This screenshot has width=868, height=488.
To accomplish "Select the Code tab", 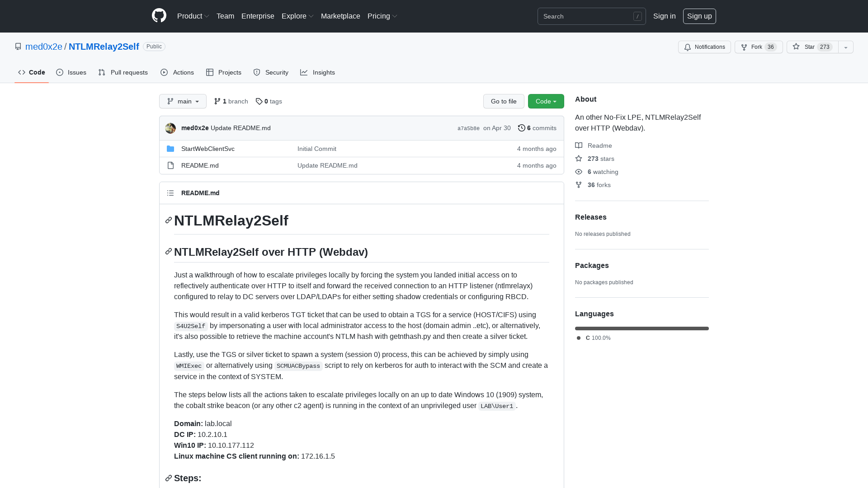I will pos(32,72).
